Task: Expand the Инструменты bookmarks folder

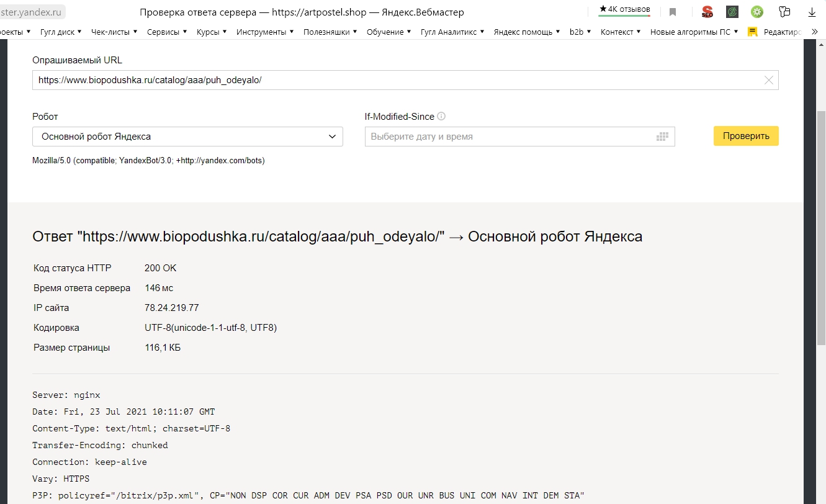Action: tap(265, 32)
